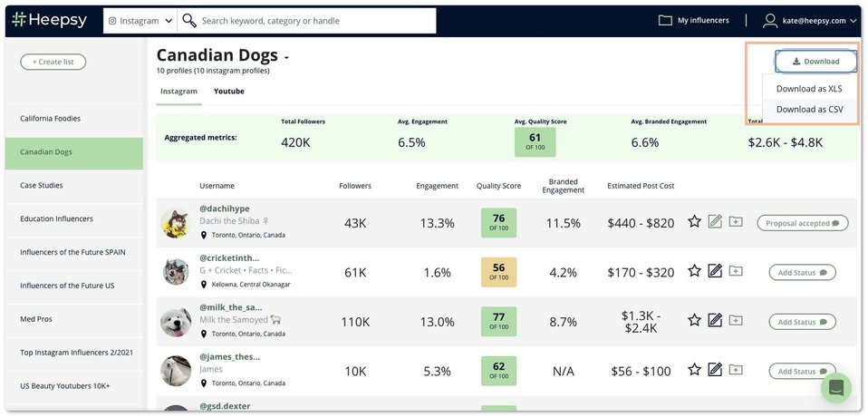The width and height of the screenshot is (868, 417).
Task: Open the @gsd.dexter username link
Action: pyautogui.click(x=225, y=406)
